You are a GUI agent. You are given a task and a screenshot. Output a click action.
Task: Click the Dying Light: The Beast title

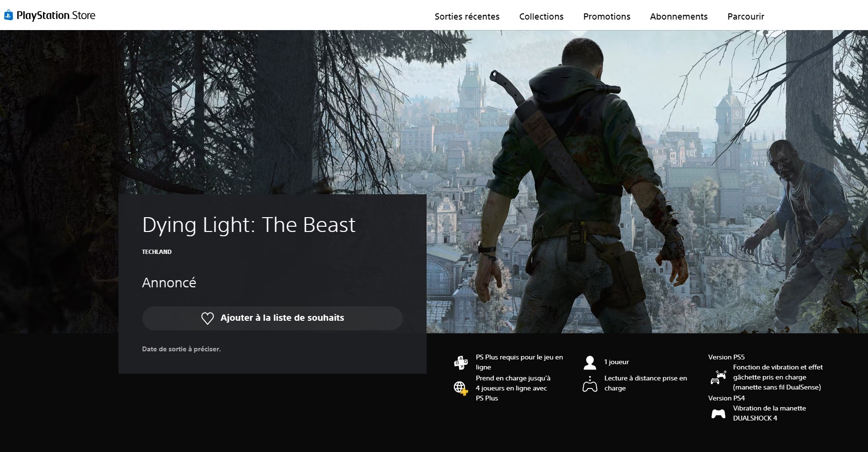tap(248, 225)
